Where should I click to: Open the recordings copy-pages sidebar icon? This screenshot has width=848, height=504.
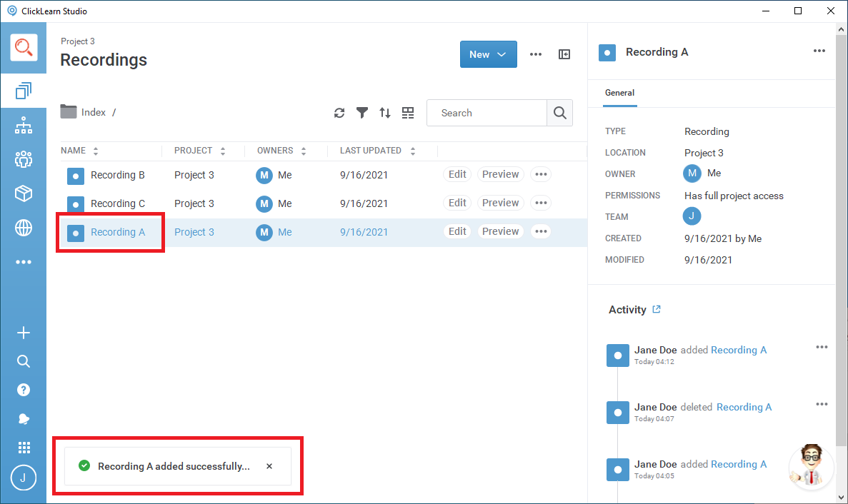pos(24,91)
